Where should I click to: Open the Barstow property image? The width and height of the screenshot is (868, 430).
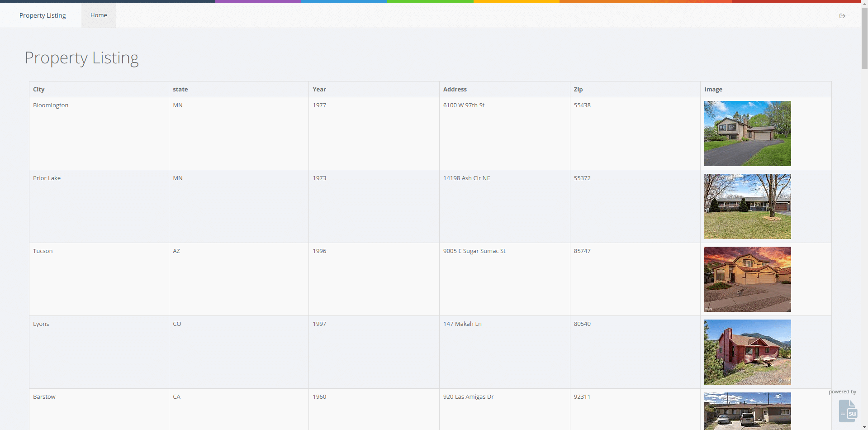[x=747, y=411]
